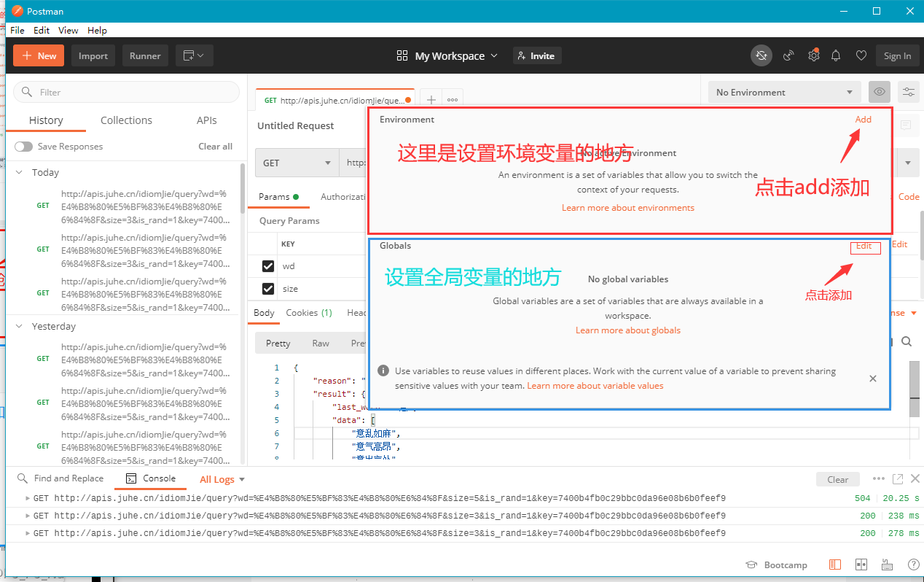Open Find and Replace in status bar
This screenshot has height=582, width=924.
[61, 478]
